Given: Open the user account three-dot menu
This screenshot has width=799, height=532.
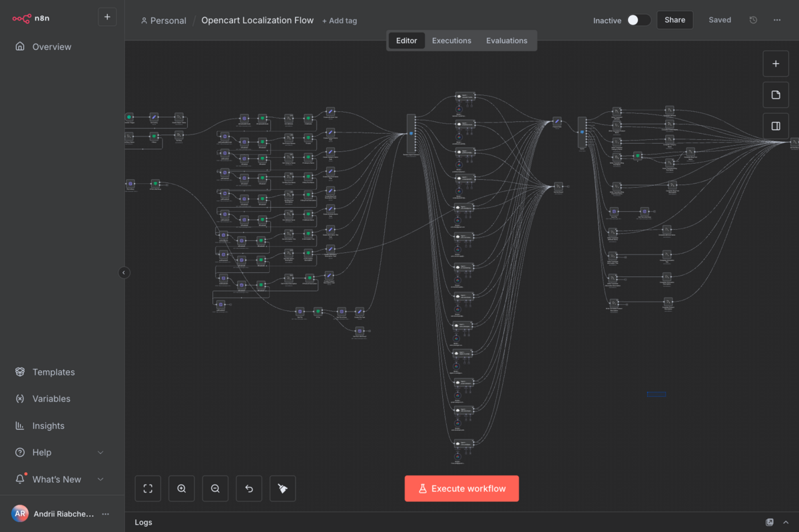Looking at the screenshot, I should coord(105,514).
